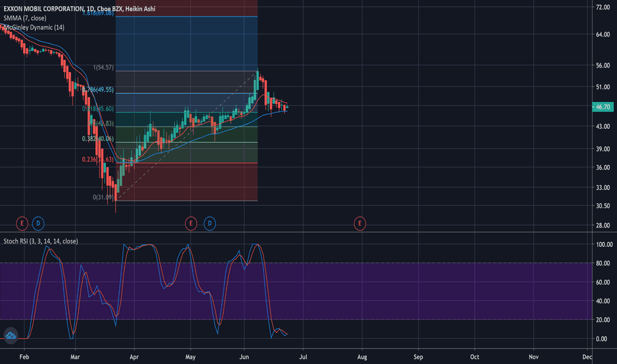Viewport: 617px width, 364px height.
Task: Click the Mar label on the time axis
Action: coord(75,357)
